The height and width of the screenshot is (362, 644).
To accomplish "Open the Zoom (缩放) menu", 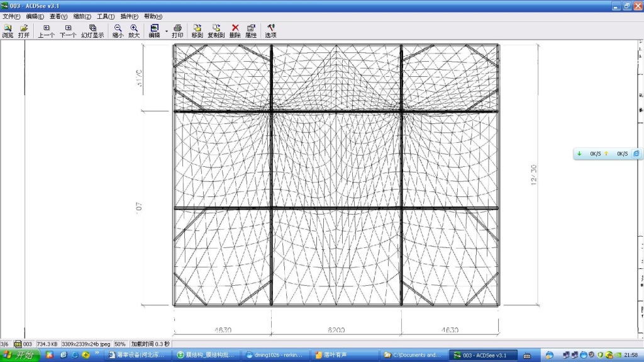I will [x=82, y=16].
